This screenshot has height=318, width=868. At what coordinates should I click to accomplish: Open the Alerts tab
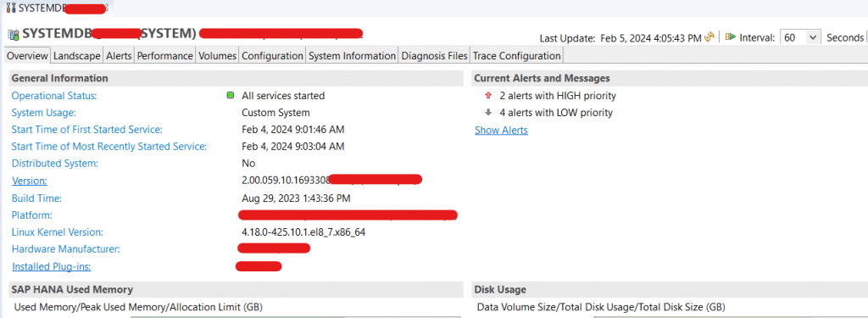119,56
